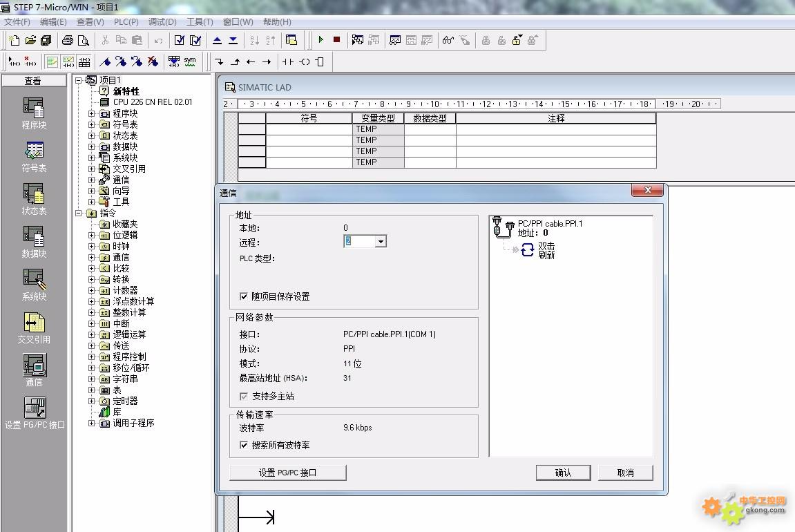
Task: Toggle the 搜索所有波特率 checkbox
Action: [244, 445]
